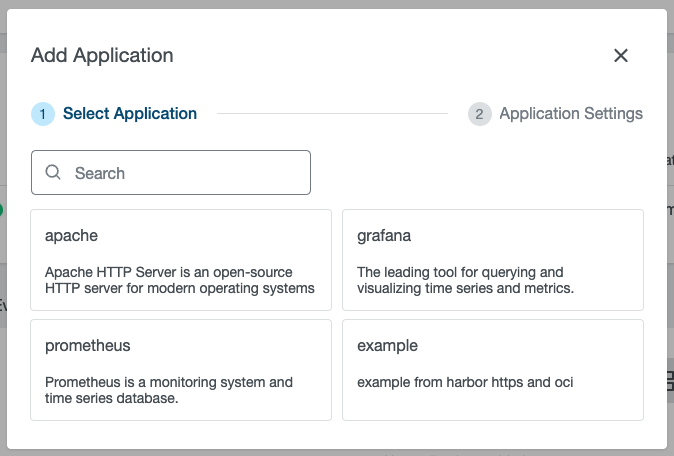This screenshot has height=456, width=674.
Task: Focus the Search input field
Action: [185, 173]
